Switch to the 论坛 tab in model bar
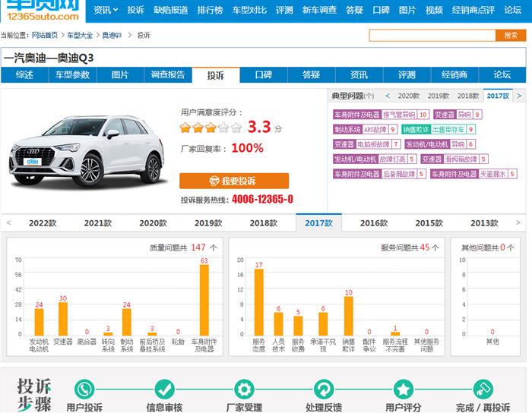532x413 pixels. point(502,74)
